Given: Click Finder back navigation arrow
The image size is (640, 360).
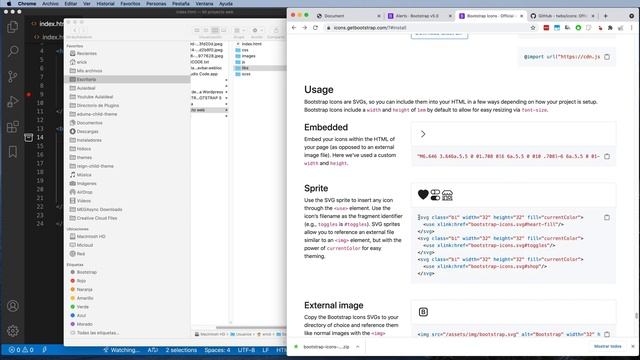Looking at the screenshot, I should (x=75, y=31).
